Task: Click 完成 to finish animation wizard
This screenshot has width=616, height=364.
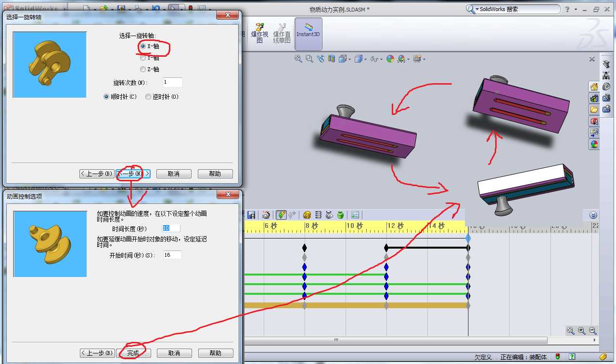Action: (x=133, y=353)
